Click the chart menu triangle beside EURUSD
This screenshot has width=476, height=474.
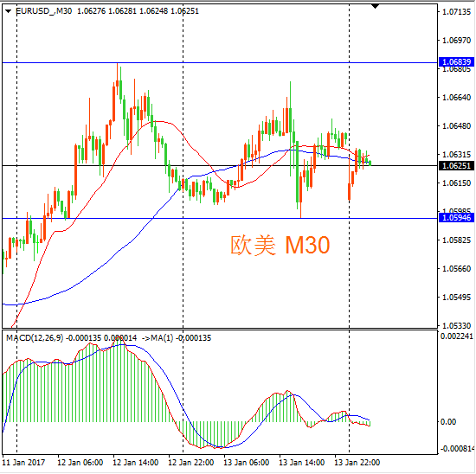[x=8, y=11]
